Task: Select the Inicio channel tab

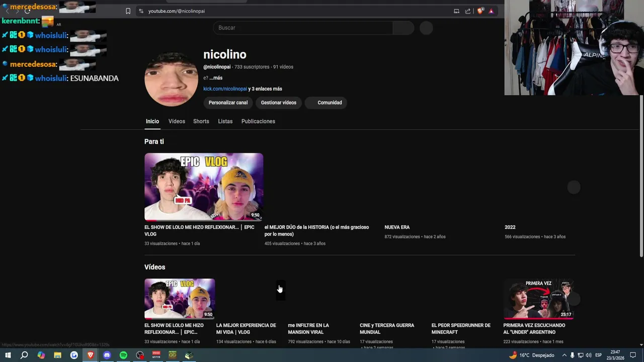Action: click(152, 121)
